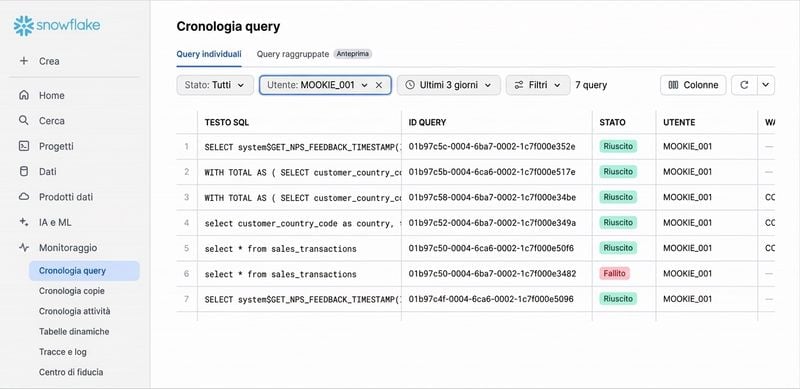Click the Monitoraggio pulse icon
800x389 pixels.
tap(23, 248)
